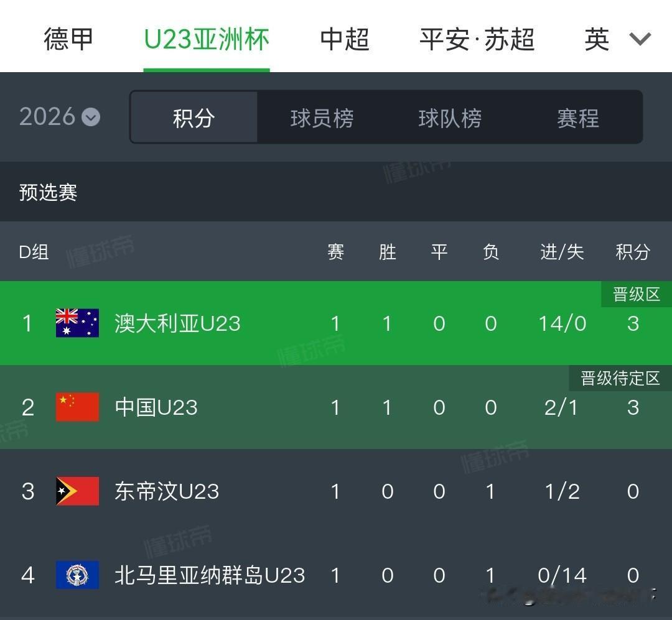Tap the Australia flag icon
This screenshot has height=620, width=672.
coord(77,323)
